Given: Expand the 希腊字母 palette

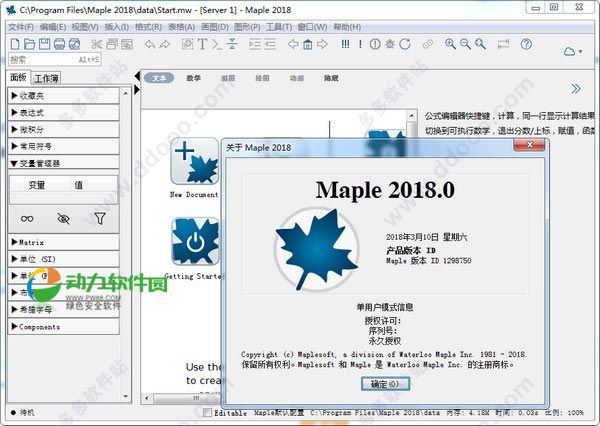Looking at the screenshot, I should click(x=64, y=310).
